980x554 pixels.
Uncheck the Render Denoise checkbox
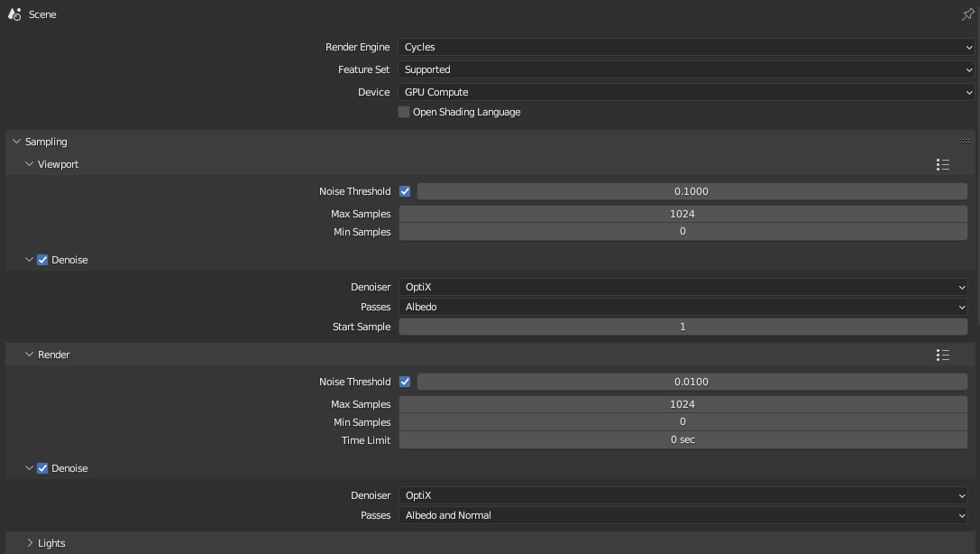coord(42,468)
